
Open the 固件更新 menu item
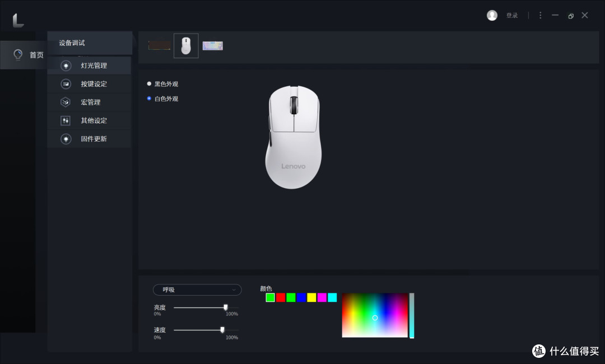(89, 139)
